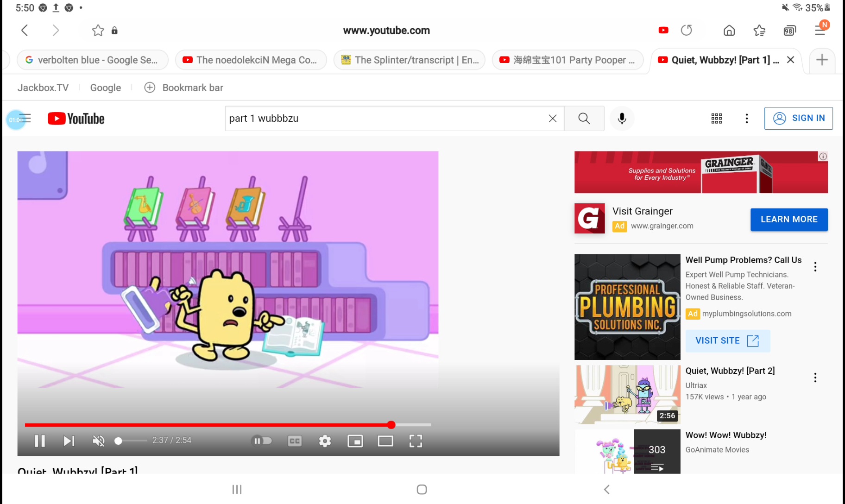
Task: Open the red video assistant icon
Action: 663,30
